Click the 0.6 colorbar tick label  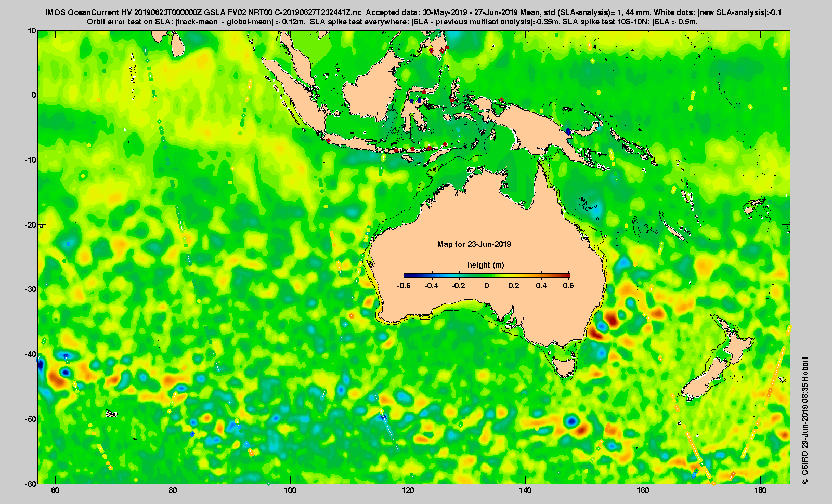pyautogui.click(x=568, y=285)
